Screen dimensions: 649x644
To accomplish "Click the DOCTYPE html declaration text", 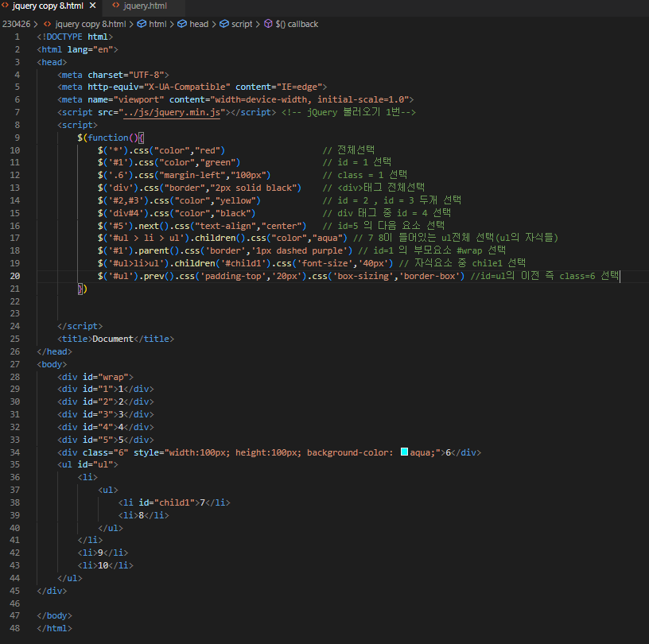I will point(75,37).
